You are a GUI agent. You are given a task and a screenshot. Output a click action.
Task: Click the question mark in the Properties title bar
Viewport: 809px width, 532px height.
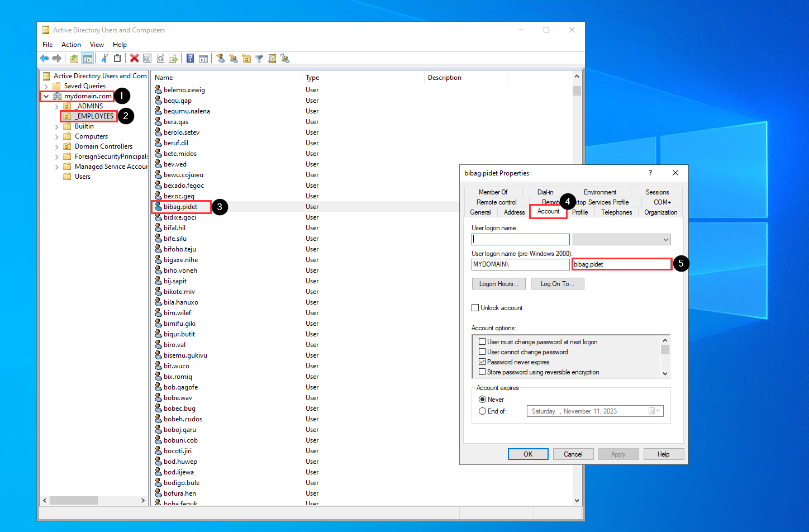(650, 173)
